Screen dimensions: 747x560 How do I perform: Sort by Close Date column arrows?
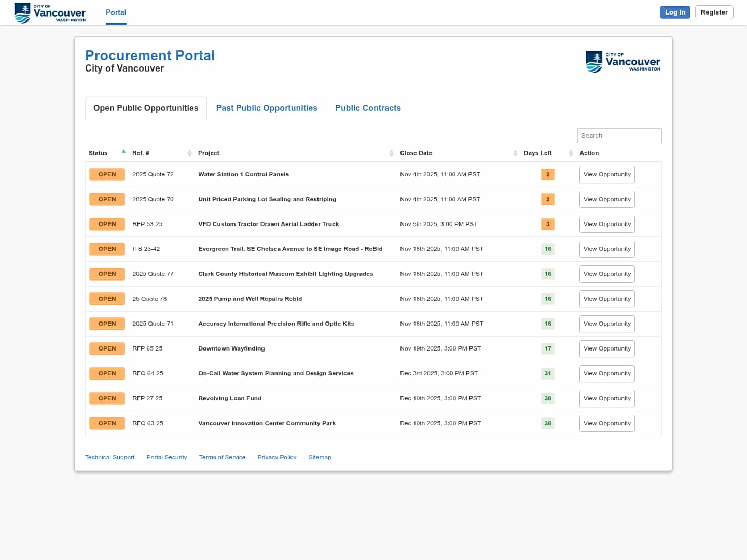(x=515, y=153)
